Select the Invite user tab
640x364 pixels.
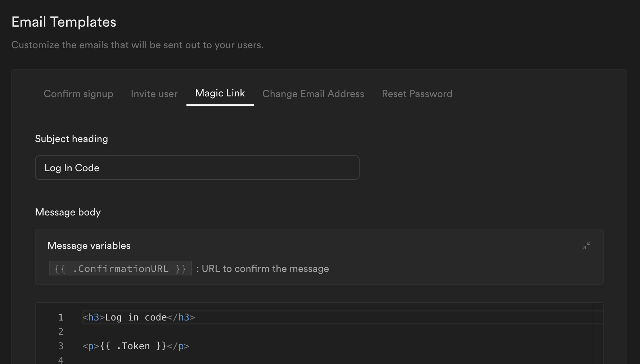154,94
